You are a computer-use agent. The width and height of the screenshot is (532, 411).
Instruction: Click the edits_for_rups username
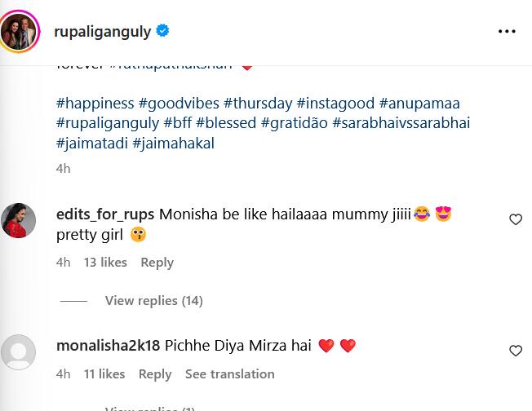[x=104, y=215]
